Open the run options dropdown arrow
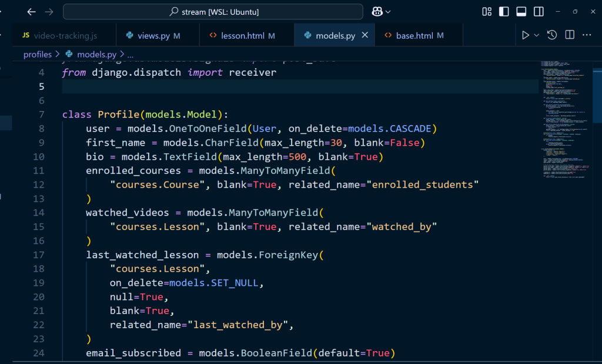Viewport: 602px width, 364px height. click(537, 35)
